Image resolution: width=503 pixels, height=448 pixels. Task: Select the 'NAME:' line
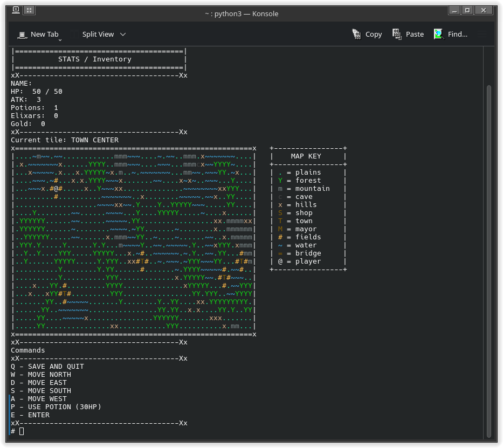(x=21, y=84)
